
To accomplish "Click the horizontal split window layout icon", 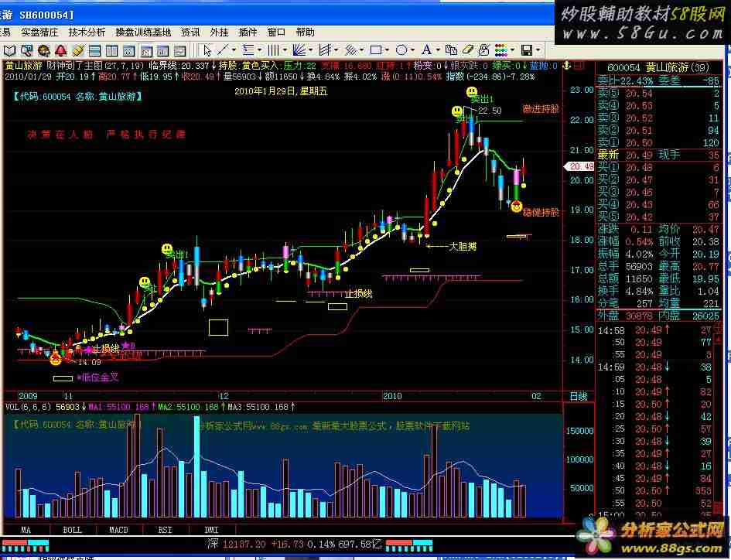I will click(x=94, y=50).
